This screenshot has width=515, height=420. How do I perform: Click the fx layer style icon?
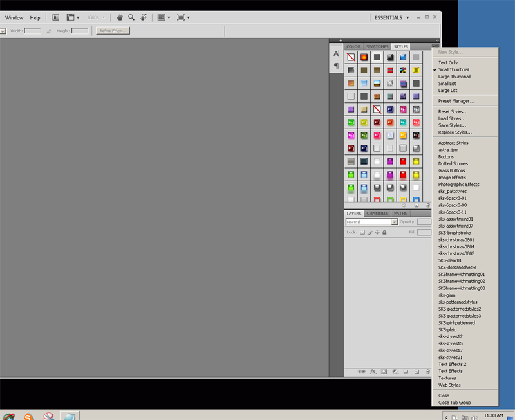(x=373, y=372)
